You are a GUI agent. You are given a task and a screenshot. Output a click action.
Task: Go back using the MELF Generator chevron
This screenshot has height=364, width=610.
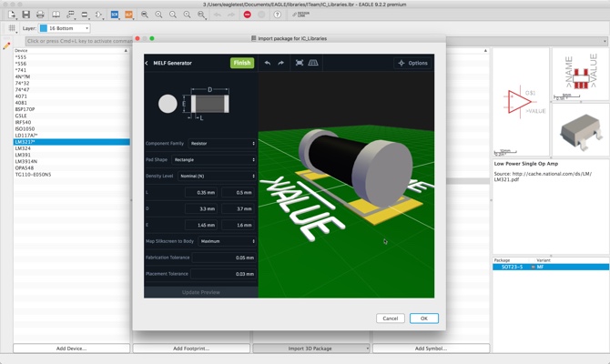coord(147,63)
